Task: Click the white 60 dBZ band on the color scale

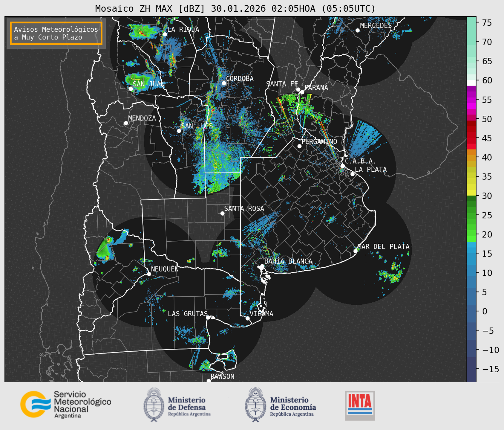Action: click(471, 83)
